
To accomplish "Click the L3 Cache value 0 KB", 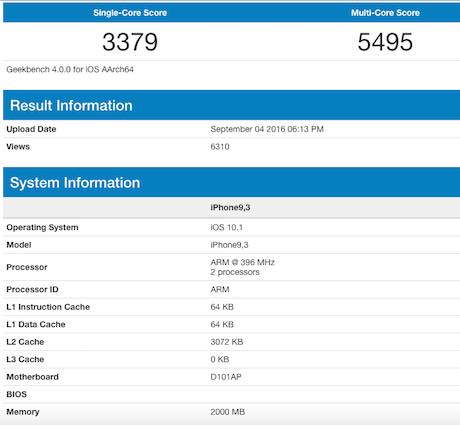I will point(220,359).
